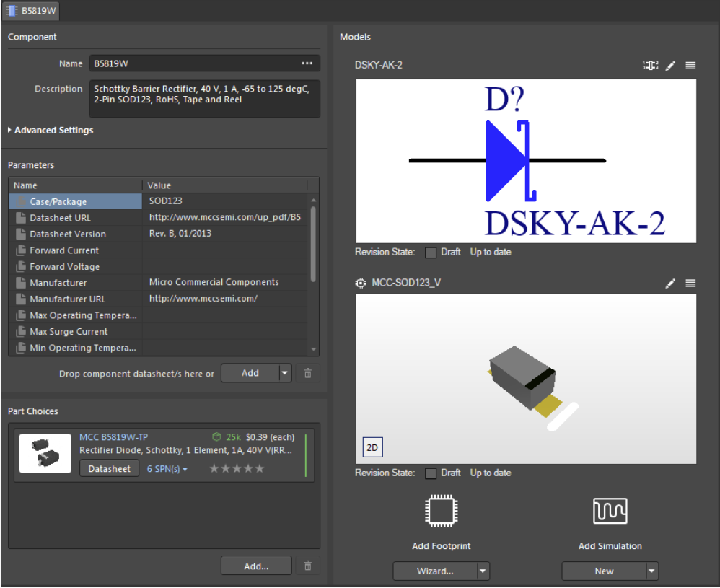Click the 3D footprint model preview

pos(526,379)
